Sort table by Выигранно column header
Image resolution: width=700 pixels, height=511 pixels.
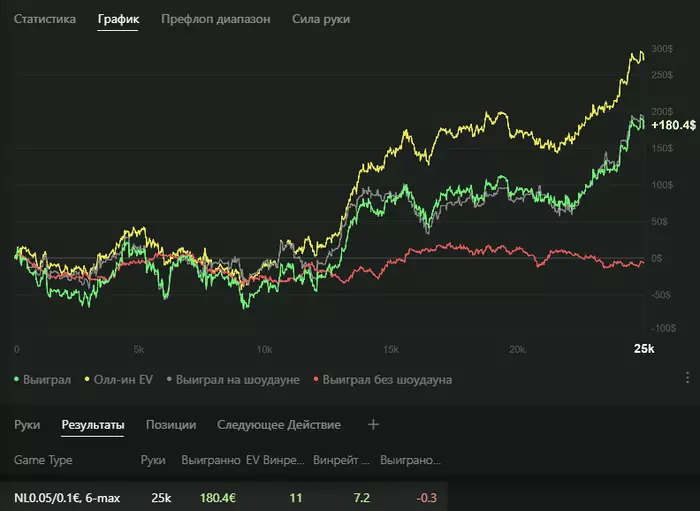(x=210, y=461)
